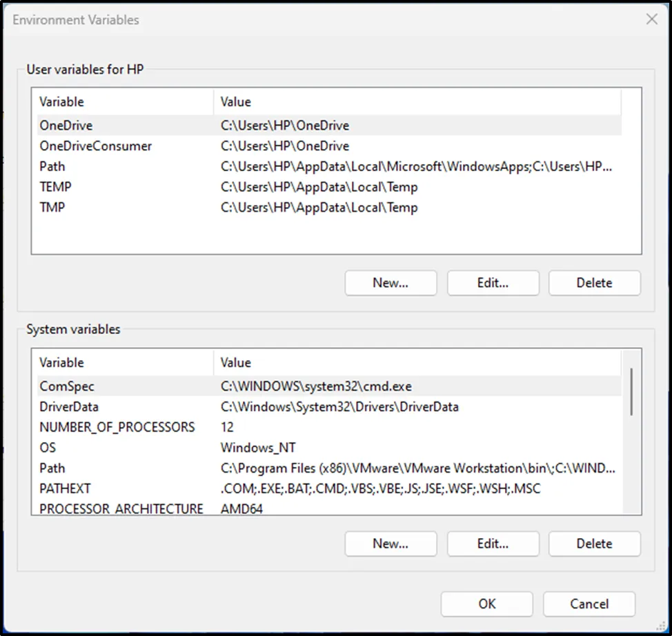Select the NUMBER_OF_PROCESSORS system variable
This screenshot has height=636, width=672.
click(117, 427)
